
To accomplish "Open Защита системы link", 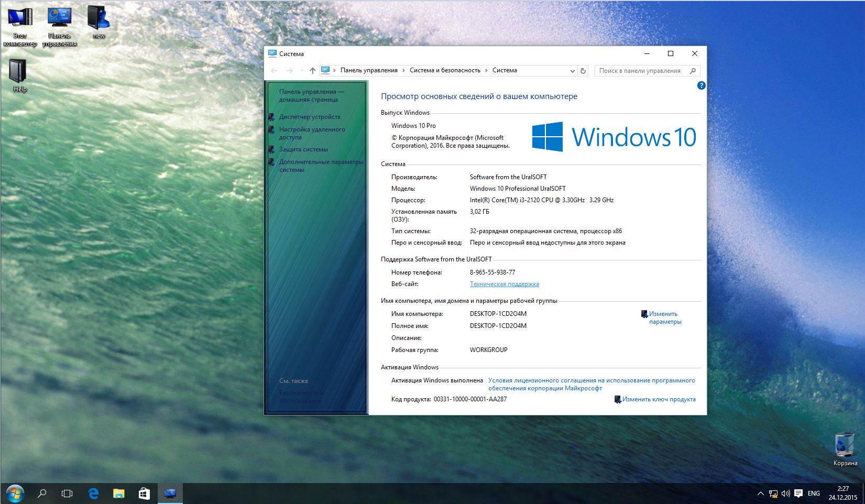I will pos(303,149).
